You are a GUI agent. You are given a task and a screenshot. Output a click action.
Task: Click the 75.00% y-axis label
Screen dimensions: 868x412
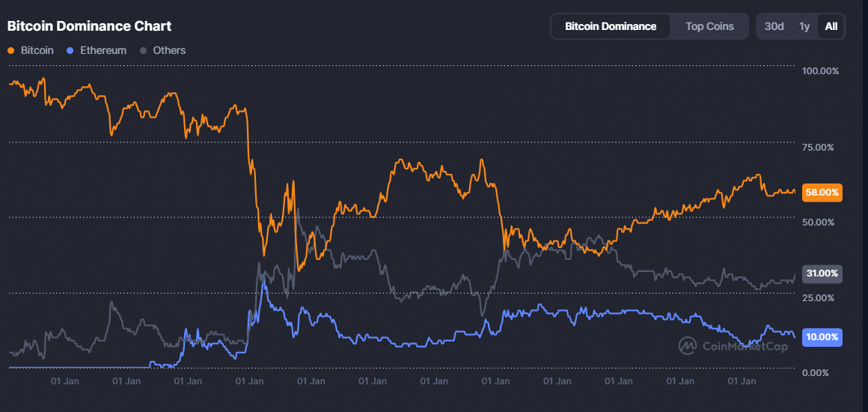(x=818, y=148)
